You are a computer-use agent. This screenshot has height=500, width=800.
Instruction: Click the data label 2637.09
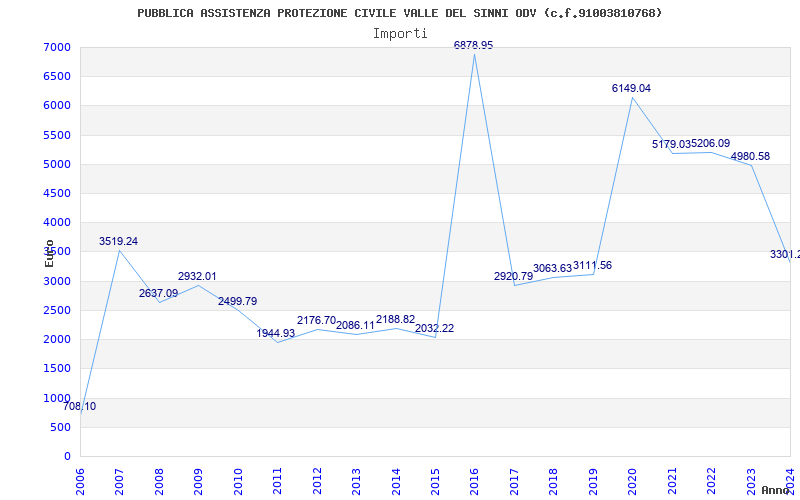pos(158,293)
